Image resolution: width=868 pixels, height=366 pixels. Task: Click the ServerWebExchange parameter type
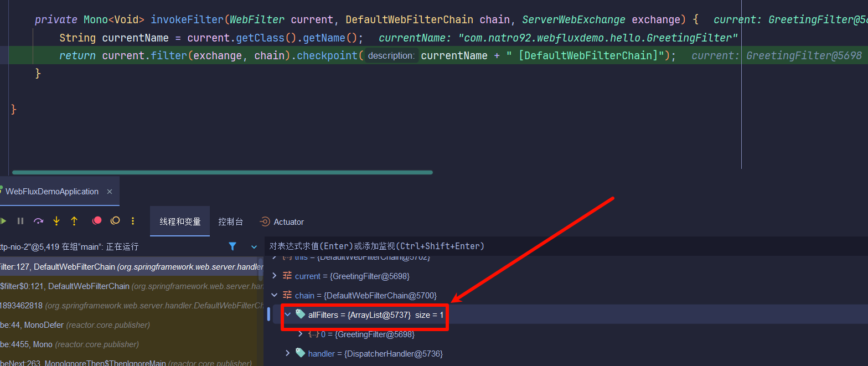click(573, 20)
